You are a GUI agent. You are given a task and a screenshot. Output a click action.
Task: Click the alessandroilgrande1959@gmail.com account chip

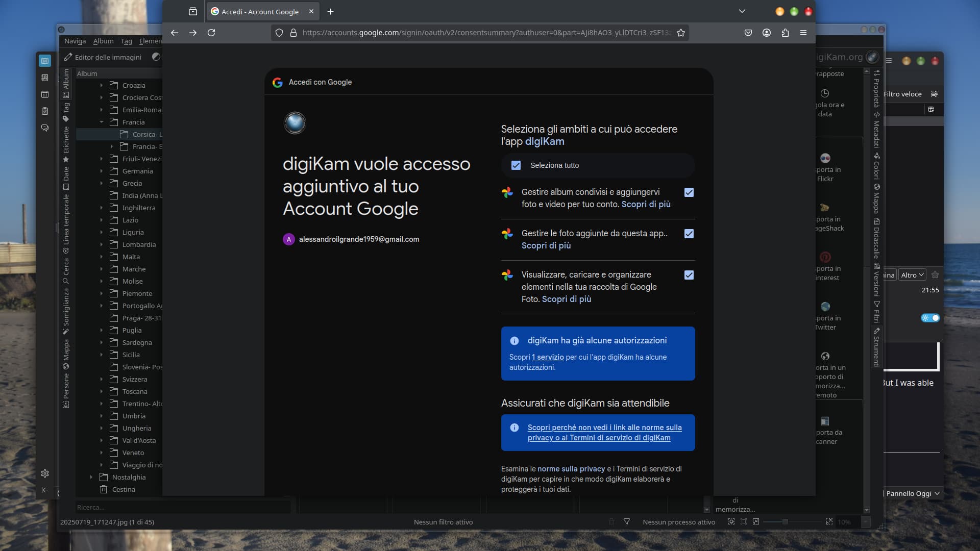[351, 239]
